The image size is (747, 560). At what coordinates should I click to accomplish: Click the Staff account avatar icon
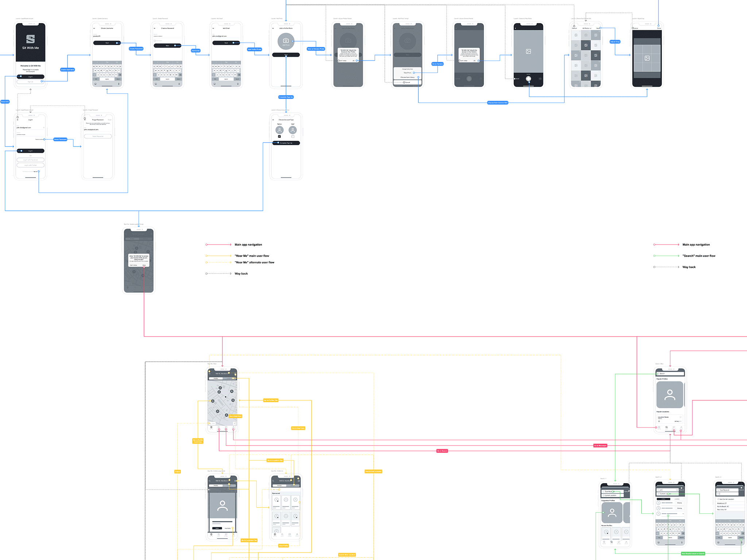pos(293,130)
